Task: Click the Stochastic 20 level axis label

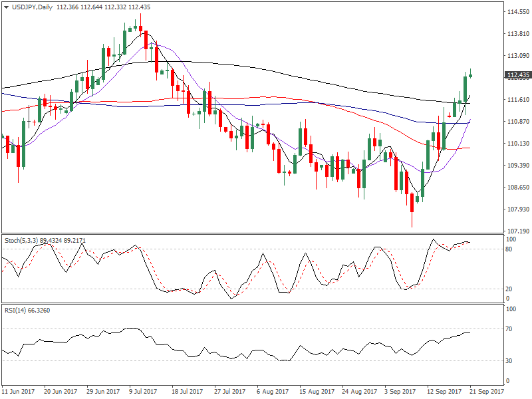Action: tap(511, 289)
